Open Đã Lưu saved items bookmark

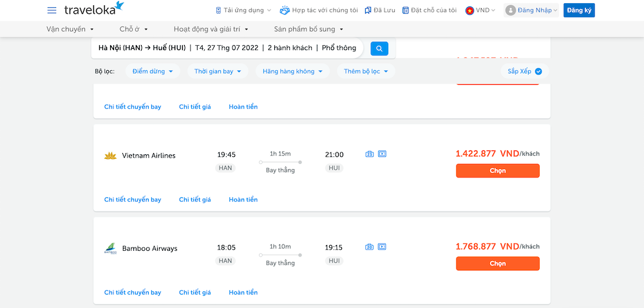point(379,10)
